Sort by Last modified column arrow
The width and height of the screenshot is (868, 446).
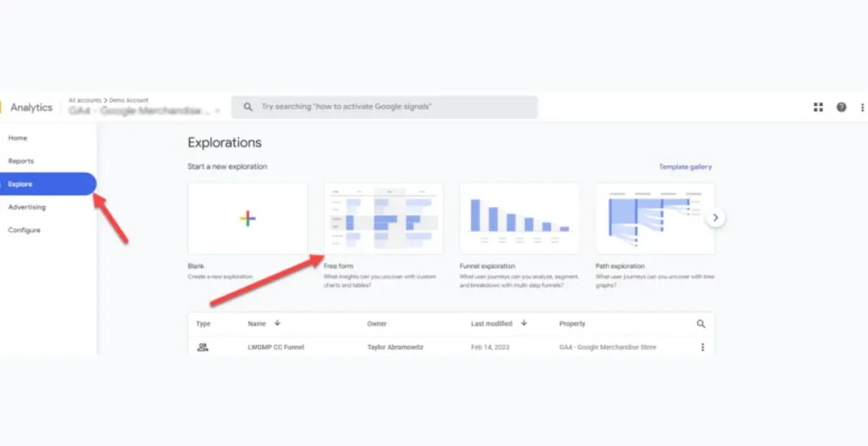(524, 323)
